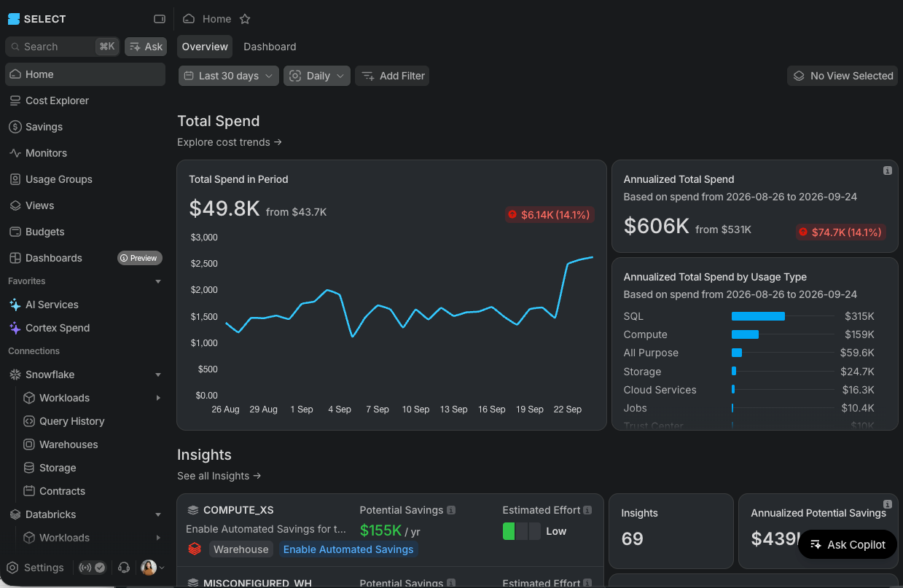Click the $6.14K (14.1%) change badge

[550, 214]
